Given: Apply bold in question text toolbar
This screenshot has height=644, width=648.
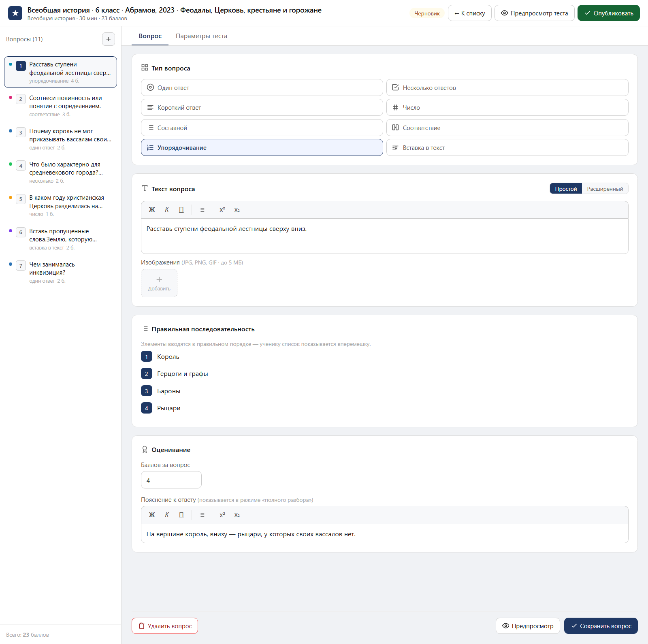Looking at the screenshot, I should [152, 210].
